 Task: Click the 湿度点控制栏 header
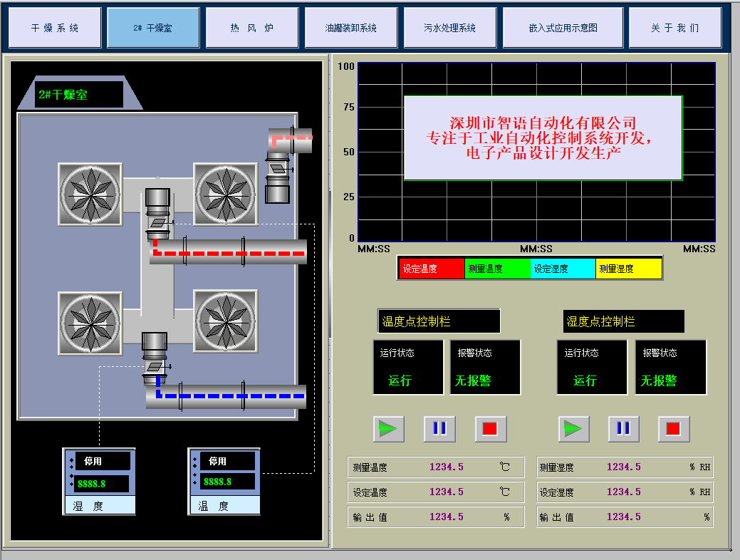click(624, 321)
